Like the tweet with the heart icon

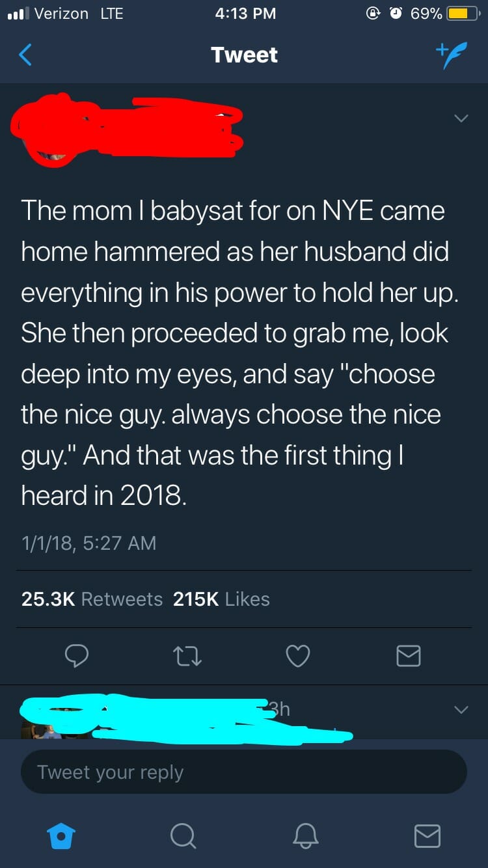click(298, 656)
